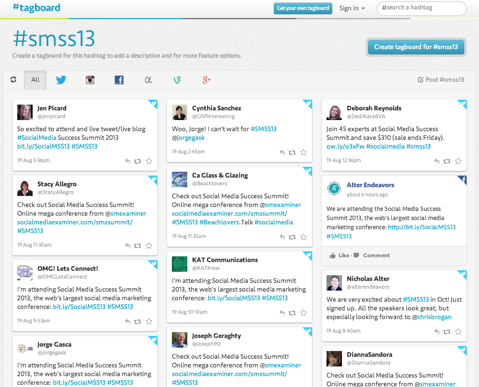Open socialmediaexaminer.com/smssummit/ link in Joseph Geraghty's tweet
Image resolution: width=479 pixels, height=387 pixels.
(229, 374)
